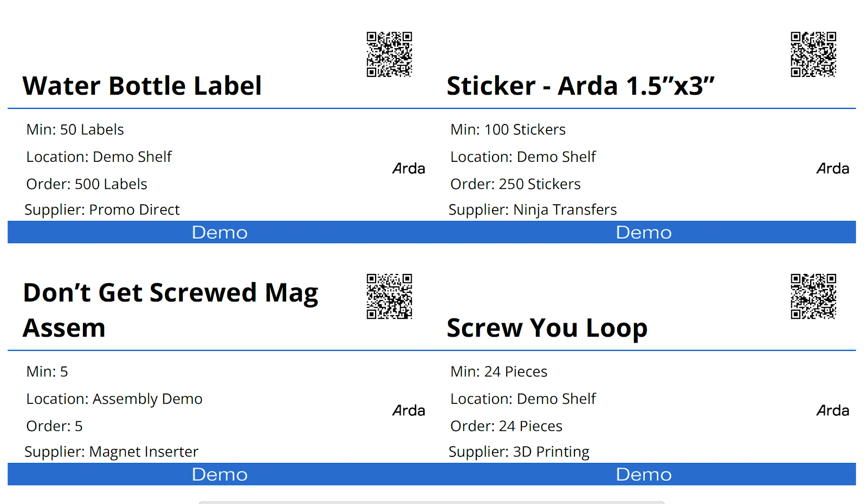
Task: Select the Water Bottle Label title
Action: pyautogui.click(x=142, y=86)
